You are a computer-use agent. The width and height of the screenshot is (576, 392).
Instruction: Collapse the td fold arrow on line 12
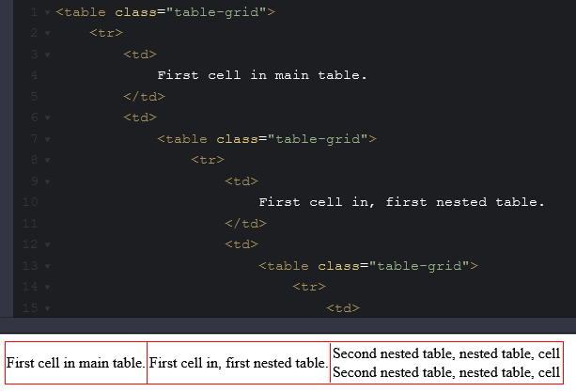point(47,244)
